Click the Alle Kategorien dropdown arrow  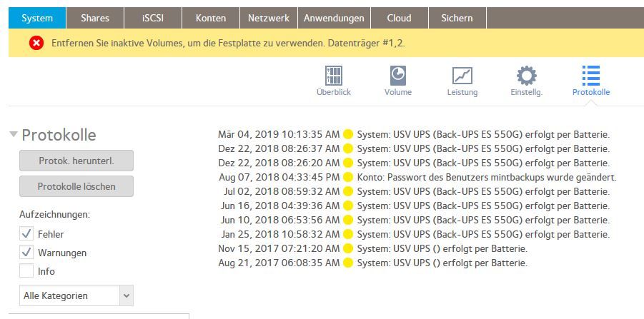click(x=127, y=295)
